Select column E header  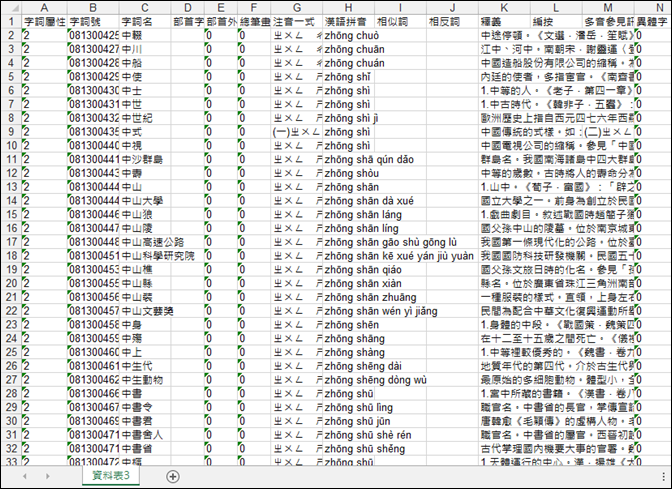[221, 7]
